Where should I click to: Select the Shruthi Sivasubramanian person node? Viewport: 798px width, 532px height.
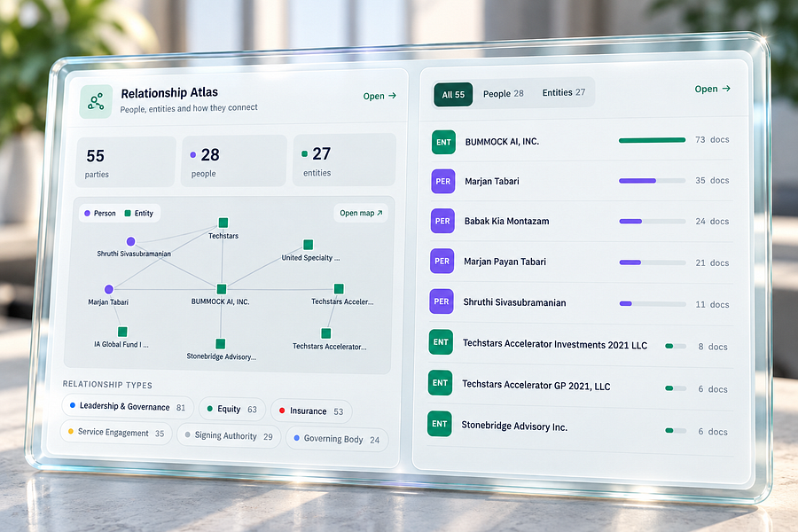tap(131, 241)
